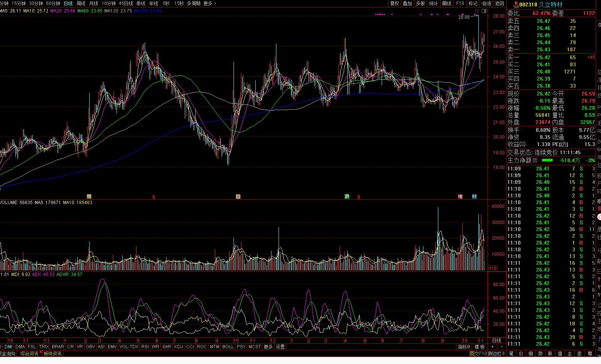Viewport: 601px width, 364px height.
Task: Switch to the 筹 chip distribution tab
Action: 590,354
